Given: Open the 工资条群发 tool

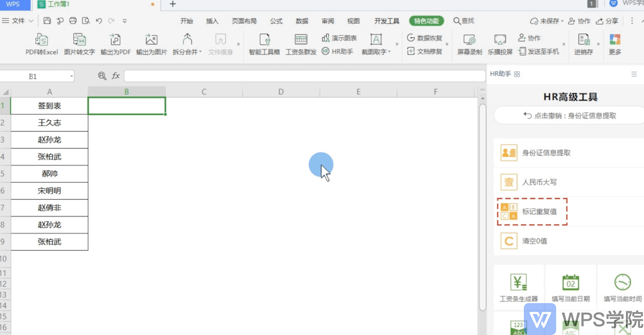Looking at the screenshot, I should tap(300, 45).
